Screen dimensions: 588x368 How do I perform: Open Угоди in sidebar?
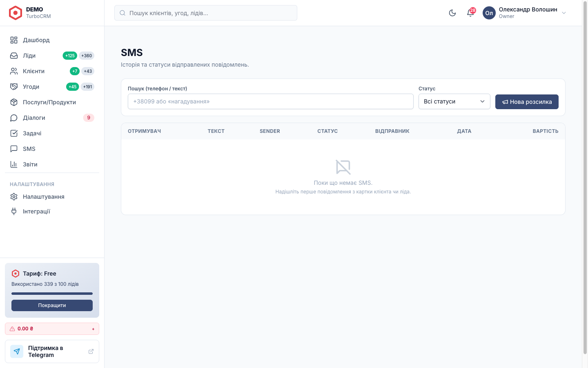(52, 87)
